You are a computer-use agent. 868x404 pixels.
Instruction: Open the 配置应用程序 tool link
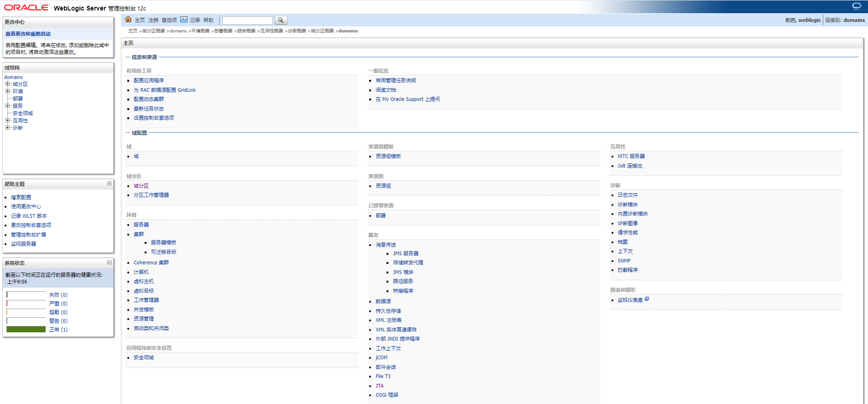click(149, 80)
